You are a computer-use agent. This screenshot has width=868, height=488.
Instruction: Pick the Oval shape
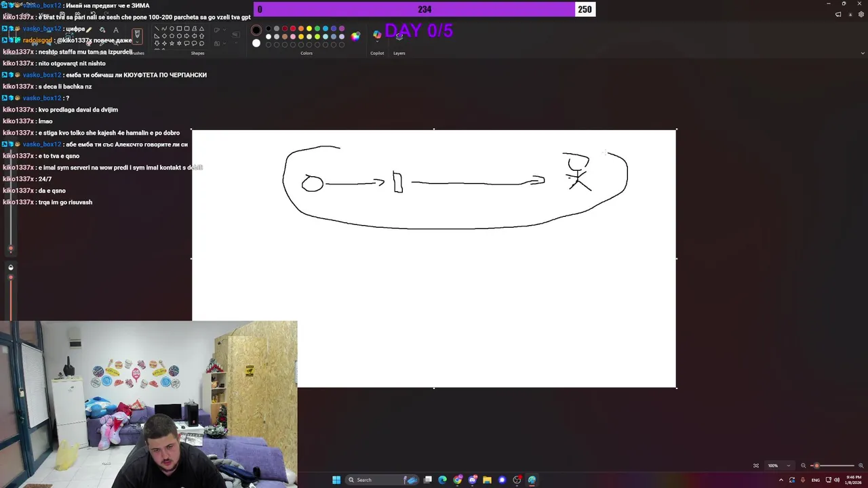click(x=172, y=28)
